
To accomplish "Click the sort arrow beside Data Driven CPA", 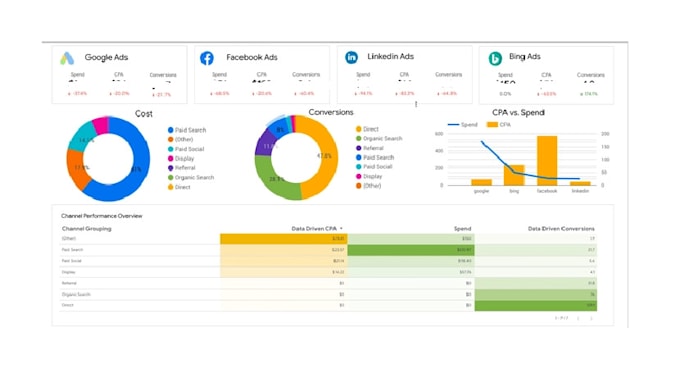I will coord(341,229).
